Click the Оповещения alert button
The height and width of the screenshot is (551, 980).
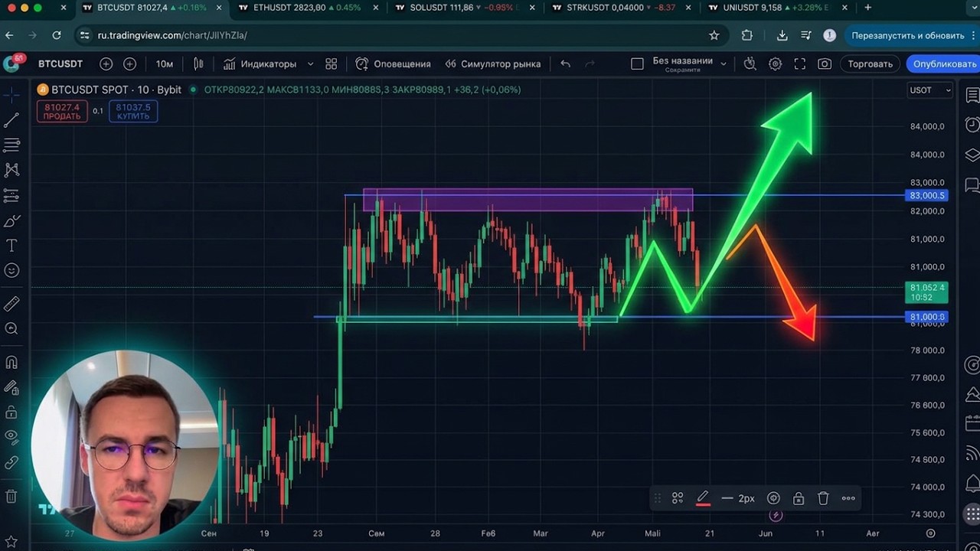(x=393, y=64)
